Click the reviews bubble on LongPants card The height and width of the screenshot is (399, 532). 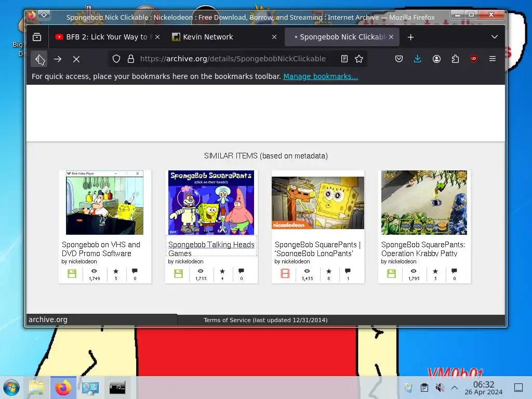[348, 271]
